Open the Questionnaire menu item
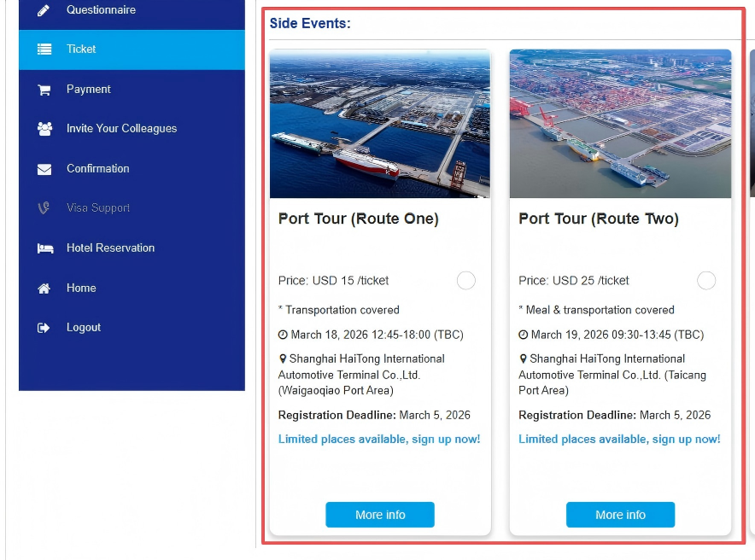The image size is (755, 560). pyautogui.click(x=101, y=10)
